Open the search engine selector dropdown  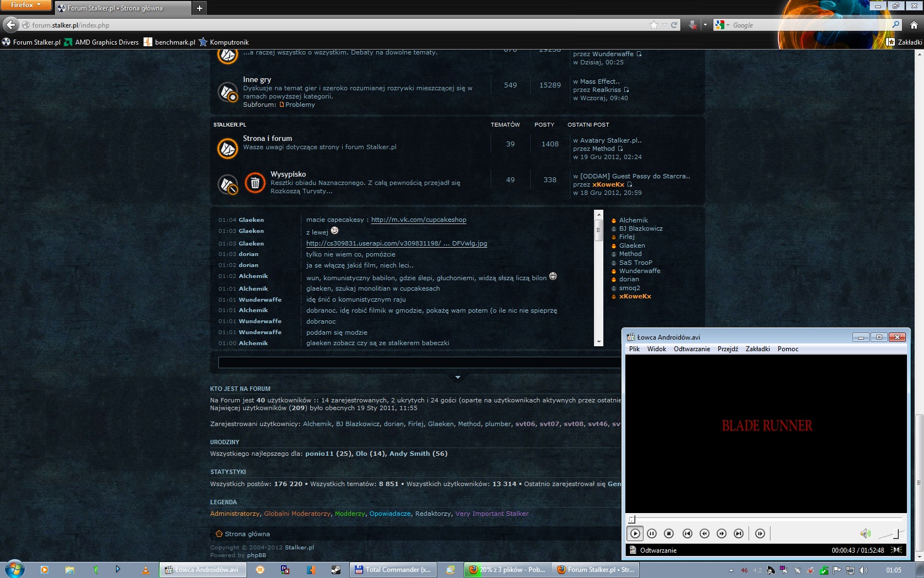coord(722,25)
